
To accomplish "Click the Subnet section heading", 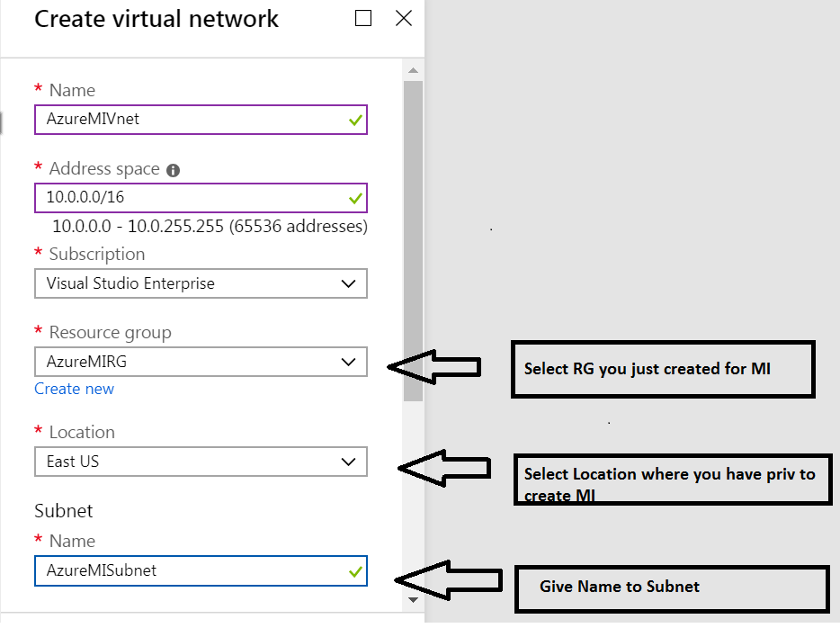I will pos(64,511).
